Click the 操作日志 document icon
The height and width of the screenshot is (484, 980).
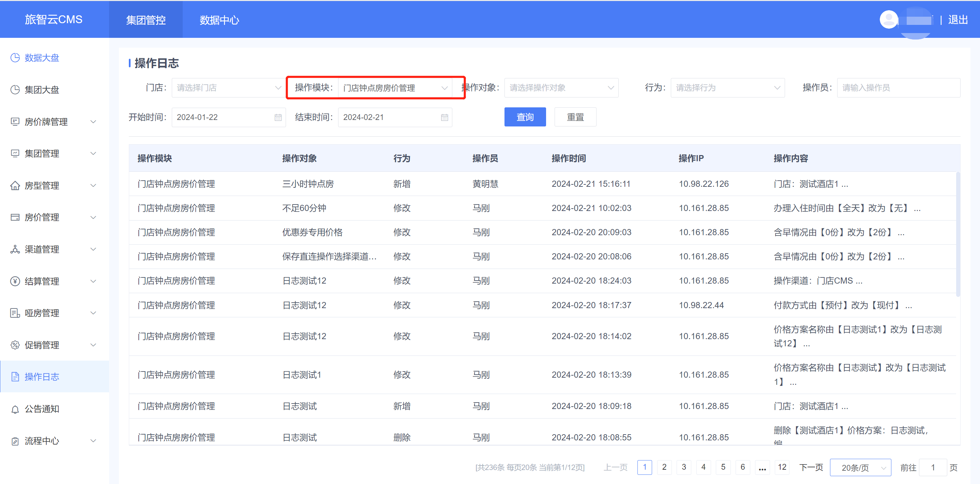15,377
